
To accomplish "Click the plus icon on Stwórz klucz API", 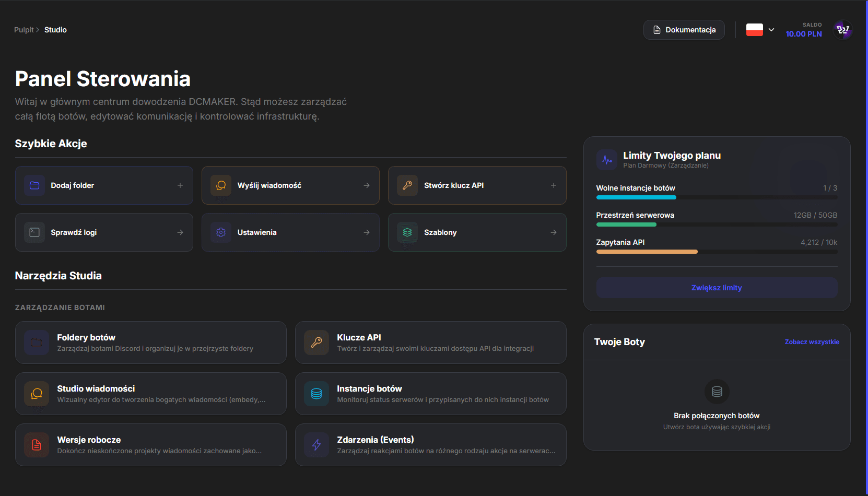I will 554,185.
